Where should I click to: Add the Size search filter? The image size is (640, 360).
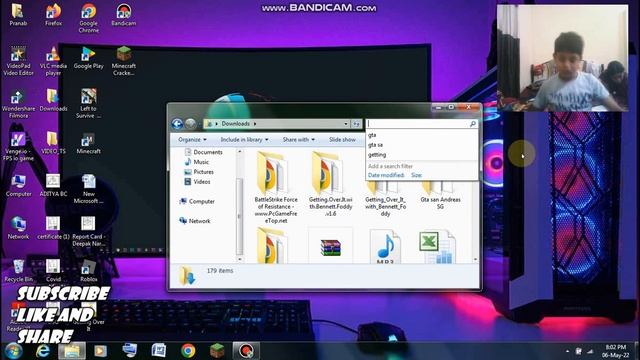point(416,175)
